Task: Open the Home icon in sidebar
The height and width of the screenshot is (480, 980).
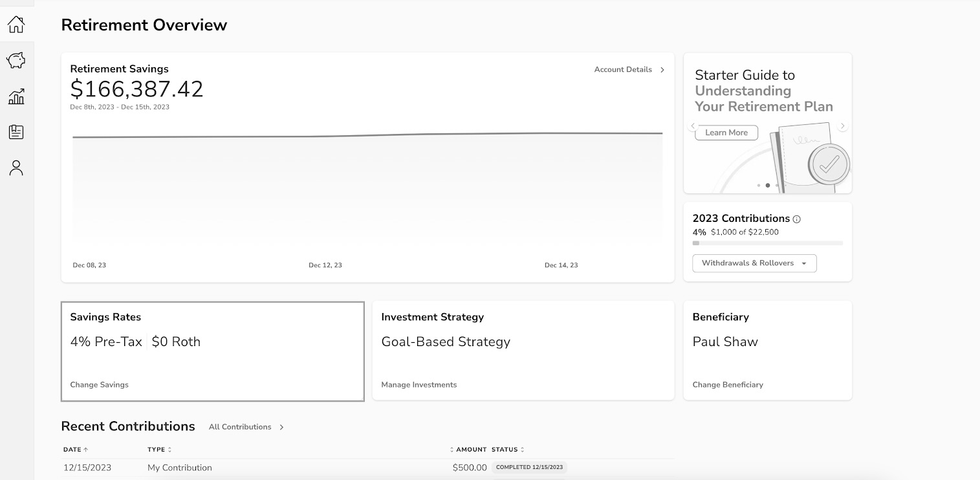Action: [x=16, y=25]
